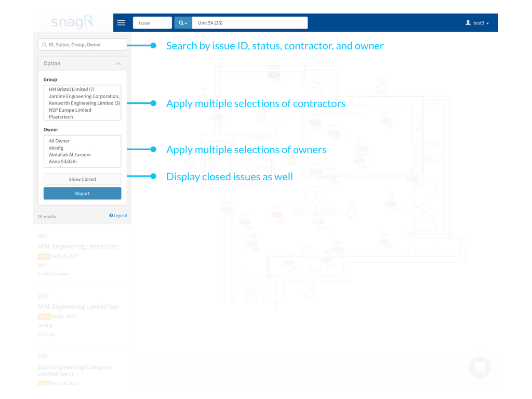The width and height of the screenshot is (532, 399).
Task: Click the magnifier icon in the issue search field
Action: (x=44, y=45)
